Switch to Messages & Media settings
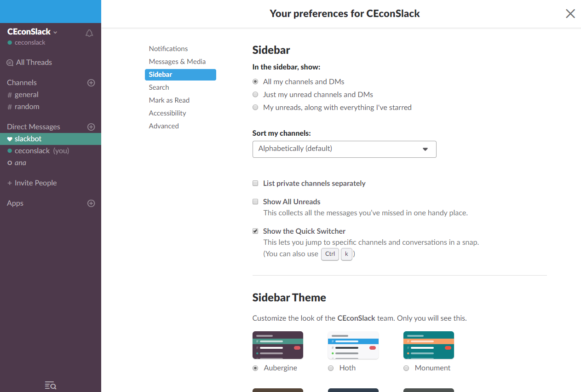The image size is (581, 392). click(x=177, y=62)
